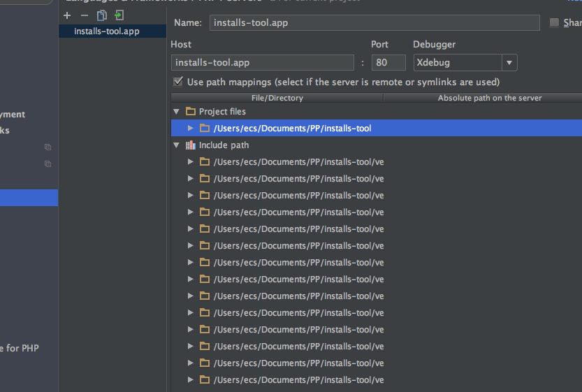
Task: Enable the Shared checkbox beside the Name field
Action: (555, 23)
